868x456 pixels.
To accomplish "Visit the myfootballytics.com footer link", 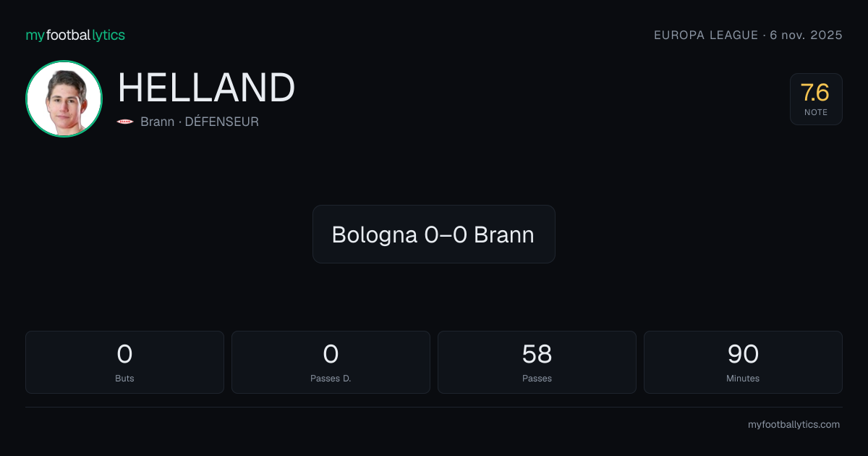I will click(793, 425).
